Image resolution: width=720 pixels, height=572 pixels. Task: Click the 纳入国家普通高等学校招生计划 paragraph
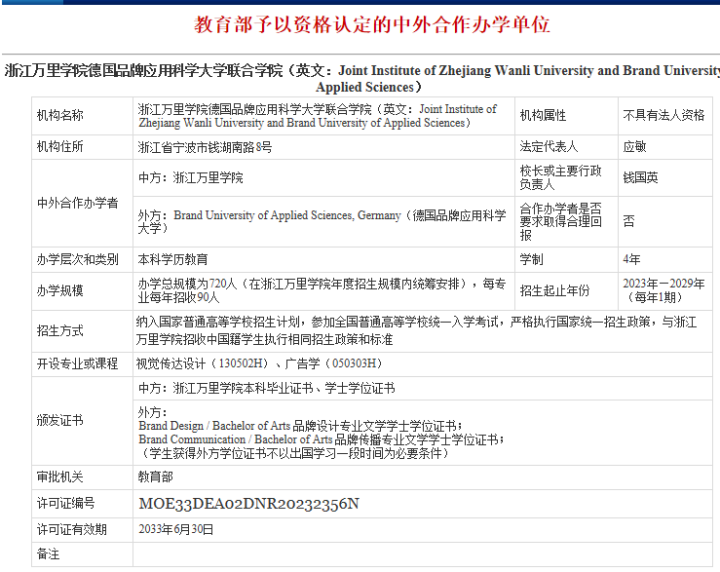(x=416, y=331)
